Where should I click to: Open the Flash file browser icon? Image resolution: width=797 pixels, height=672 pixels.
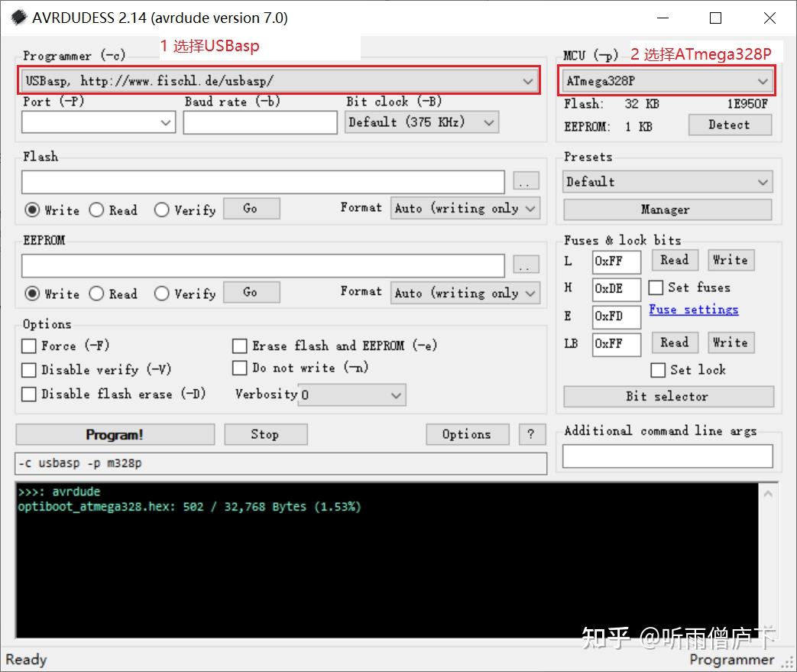[525, 181]
